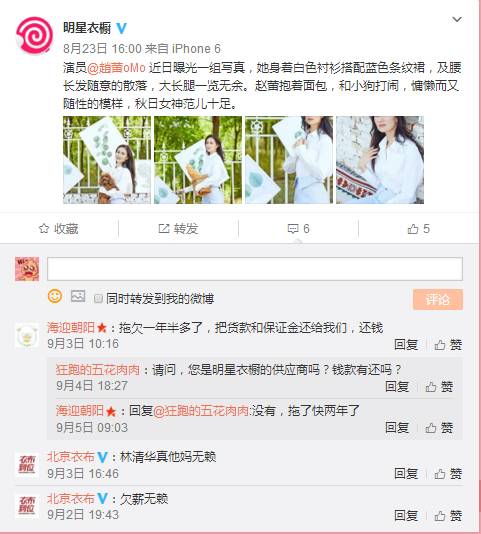Reply to 狂跑的五花肉肉's comment
The image size is (481, 534).
397,387
